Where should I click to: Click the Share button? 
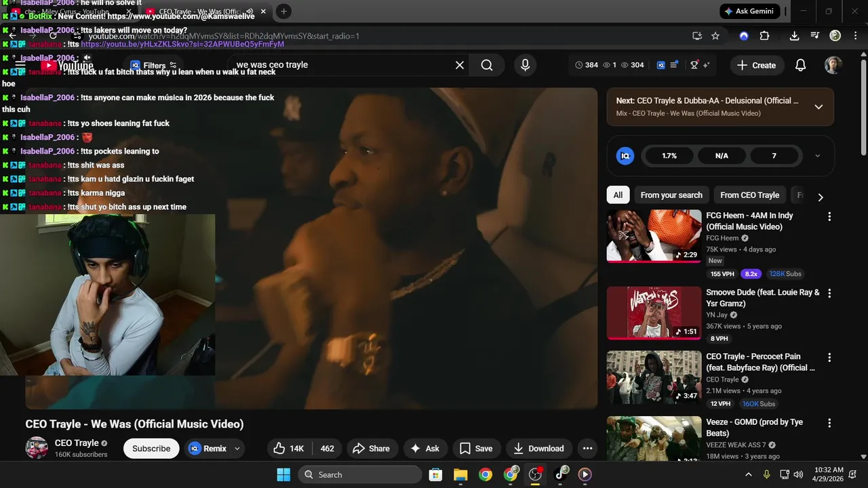point(372,448)
